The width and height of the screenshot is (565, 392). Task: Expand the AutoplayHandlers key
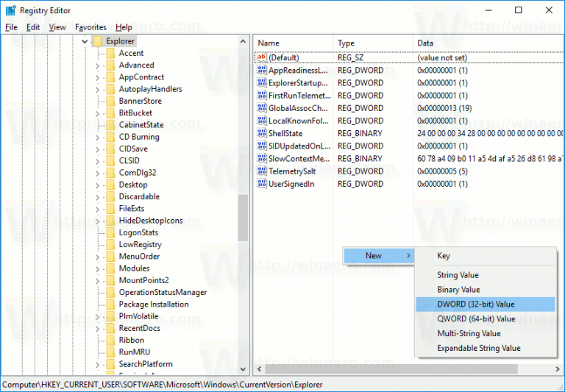click(97, 89)
